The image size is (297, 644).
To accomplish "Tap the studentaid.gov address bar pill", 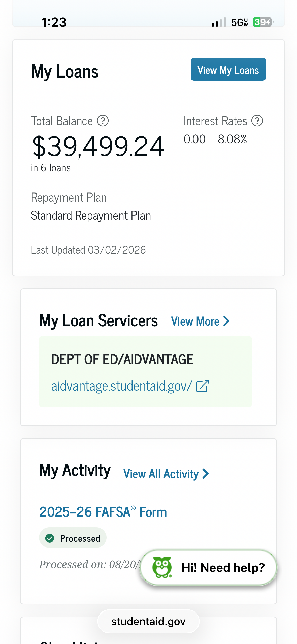I will [x=148, y=621].
